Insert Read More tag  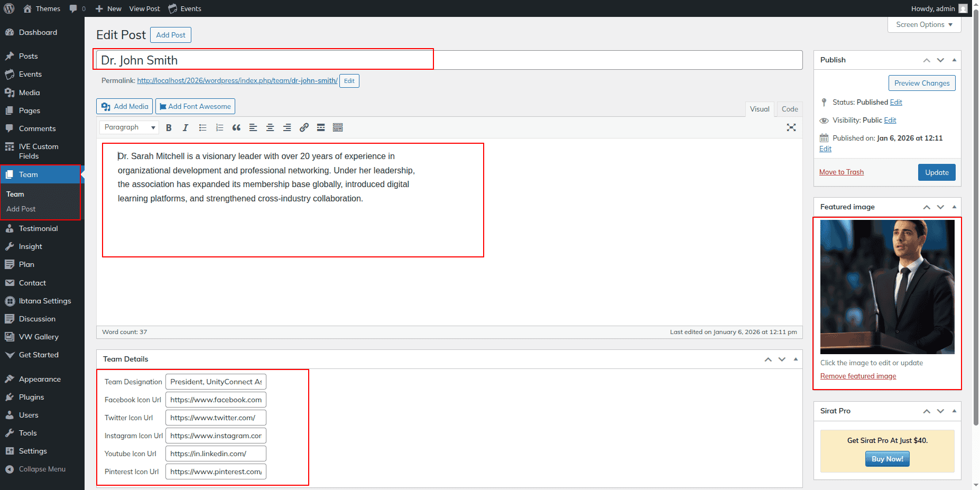click(321, 128)
